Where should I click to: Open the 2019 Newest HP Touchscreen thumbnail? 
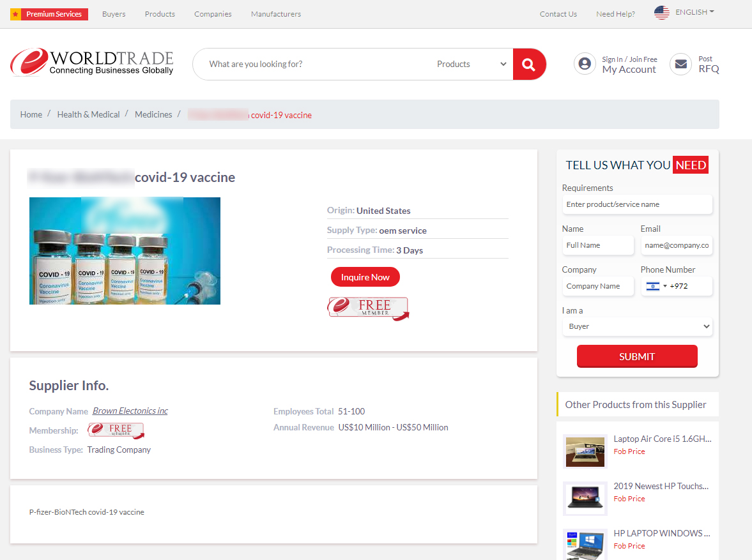pos(585,499)
